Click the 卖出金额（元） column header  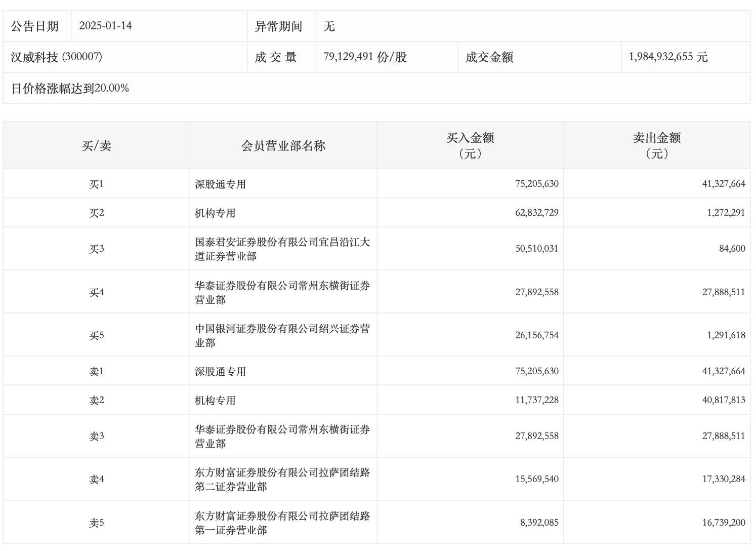(657, 145)
